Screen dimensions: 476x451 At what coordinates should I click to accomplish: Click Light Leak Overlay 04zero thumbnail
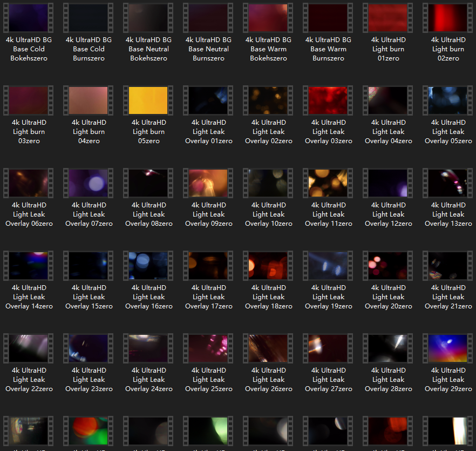(387, 100)
